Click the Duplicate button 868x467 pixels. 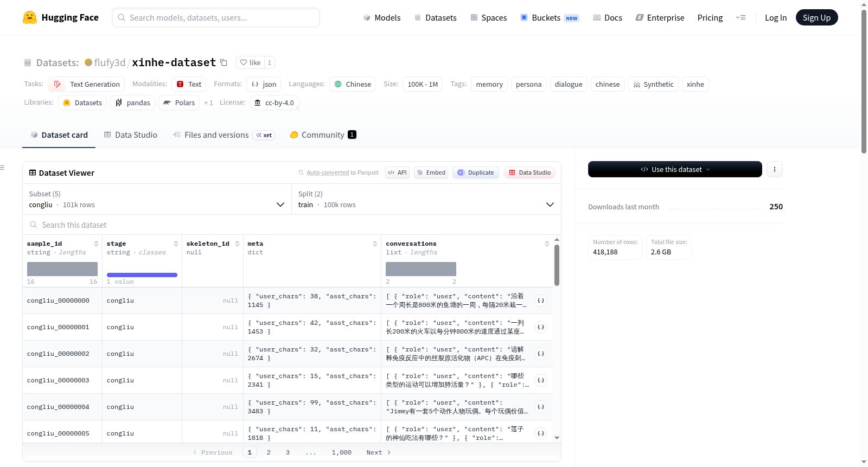point(475,172)
